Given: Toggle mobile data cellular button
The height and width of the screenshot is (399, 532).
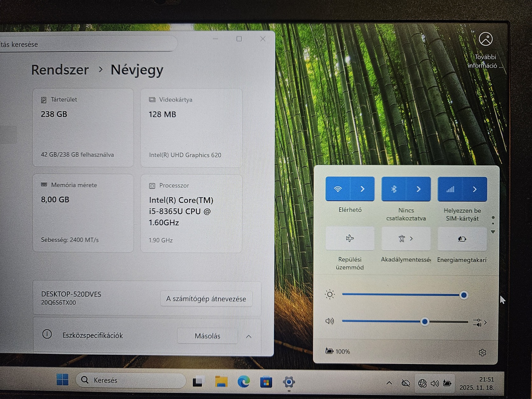Looking at the screenshot, I should coord(450,190).
